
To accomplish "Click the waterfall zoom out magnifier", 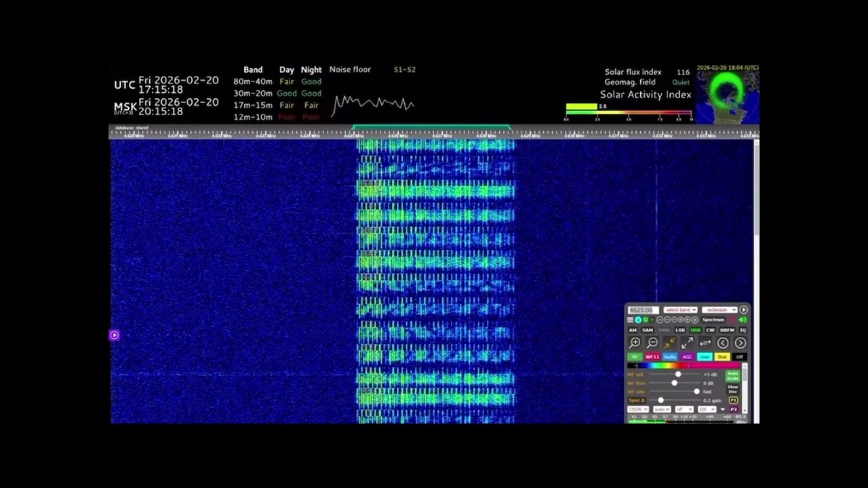I will click(x=652, y=343).
